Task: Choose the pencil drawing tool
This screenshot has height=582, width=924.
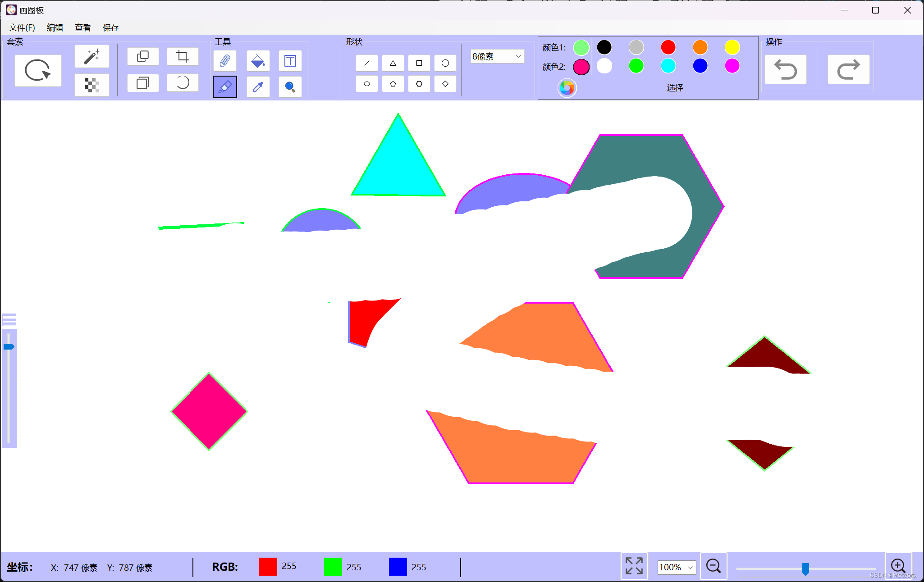Action: 225,61
